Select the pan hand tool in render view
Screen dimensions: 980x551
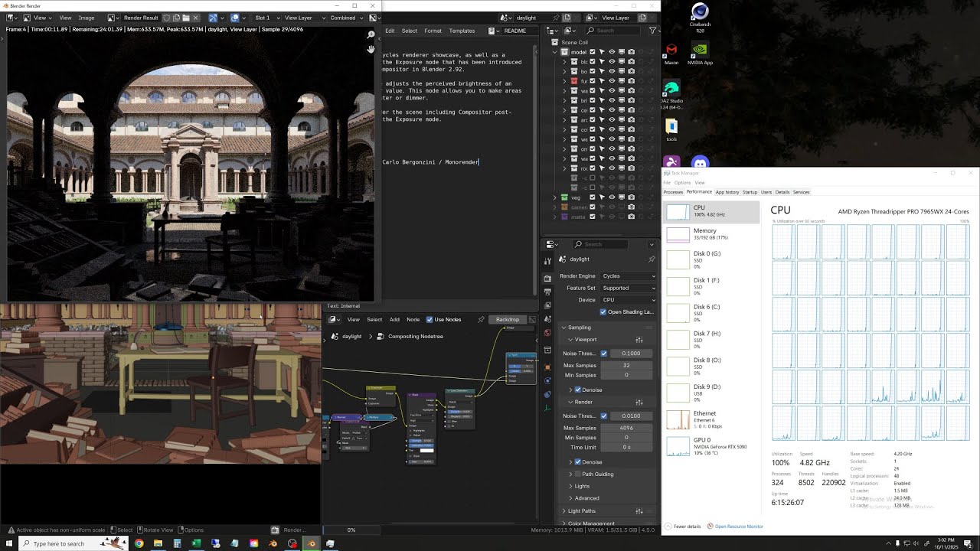pyautogui.click(x=371, y=49)
